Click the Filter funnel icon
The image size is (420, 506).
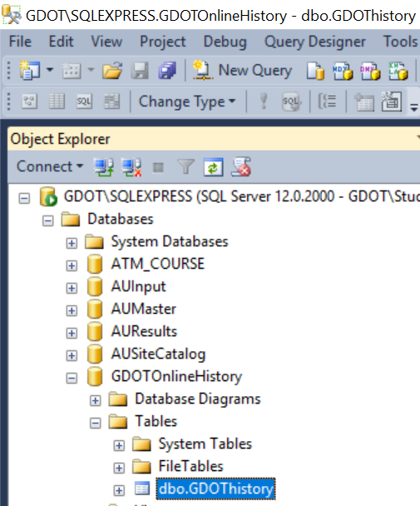tap(185, 167)
